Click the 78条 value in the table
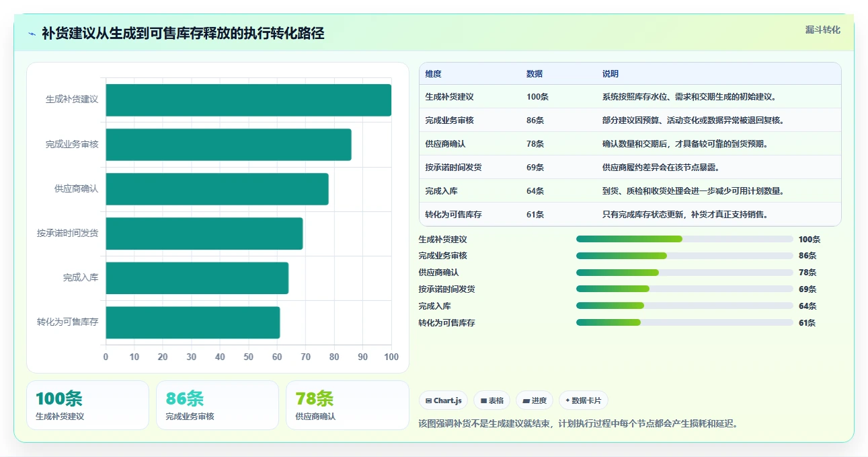Image resolution: width=868 pixels, height=457 pixels. (536, 144)
